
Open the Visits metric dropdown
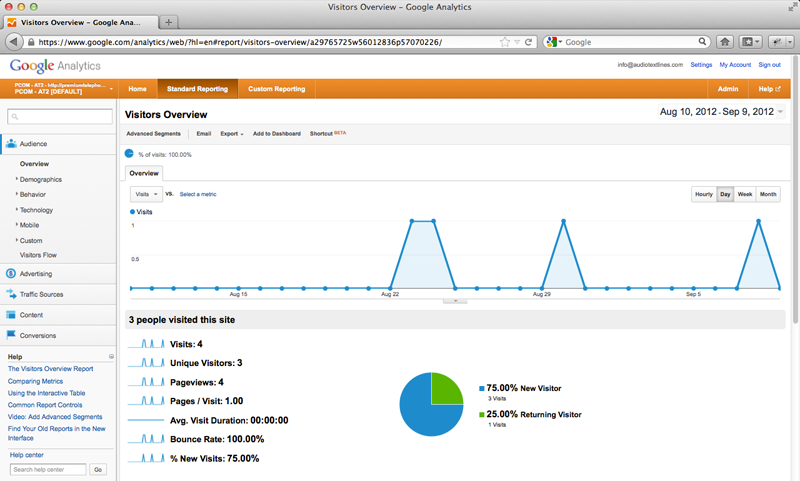click(146, 194)
